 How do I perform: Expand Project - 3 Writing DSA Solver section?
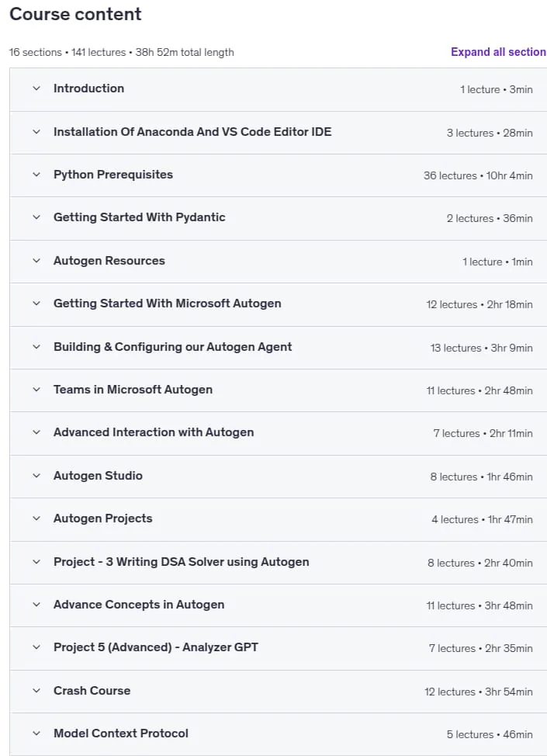coord(182,562)
